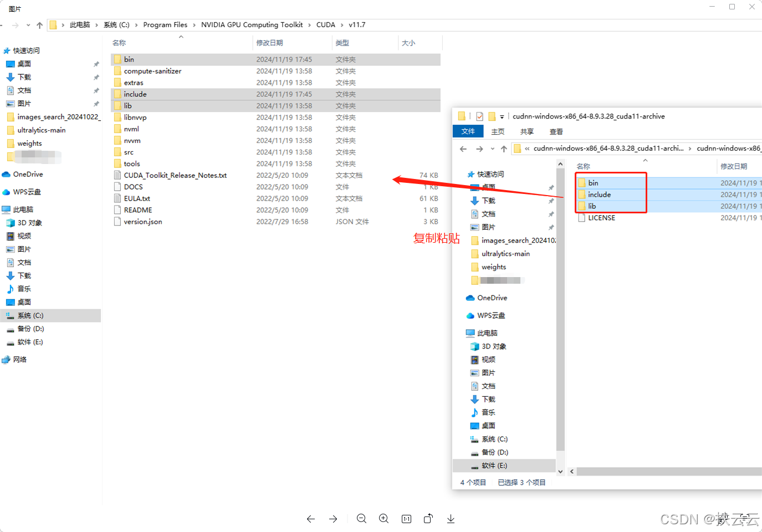Open 3D 对象 in left sidebar
Screen dimensions: 762x532
[29, 223]
